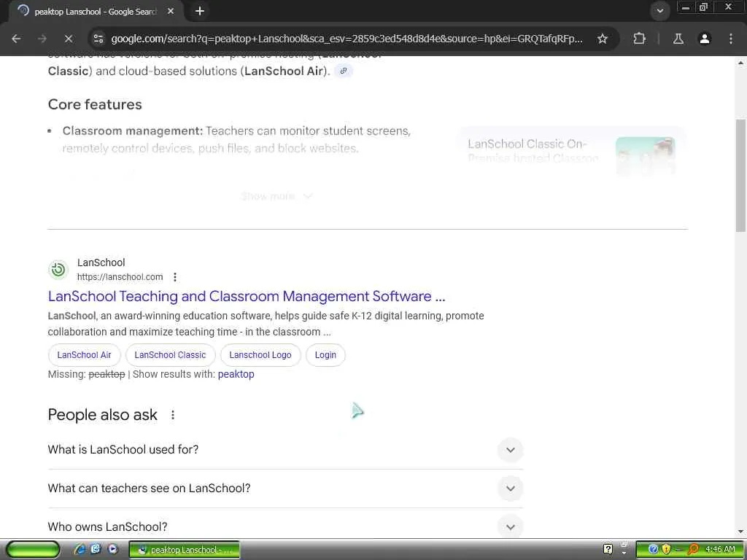747x560 pixels.
Task: Click the page vertical scrollbar thumb
Action: pos(741,175)
